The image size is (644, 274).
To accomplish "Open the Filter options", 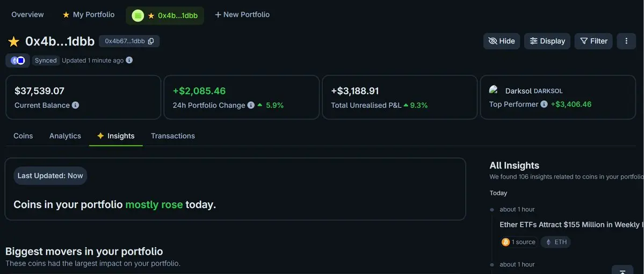I will coord(593,41).
